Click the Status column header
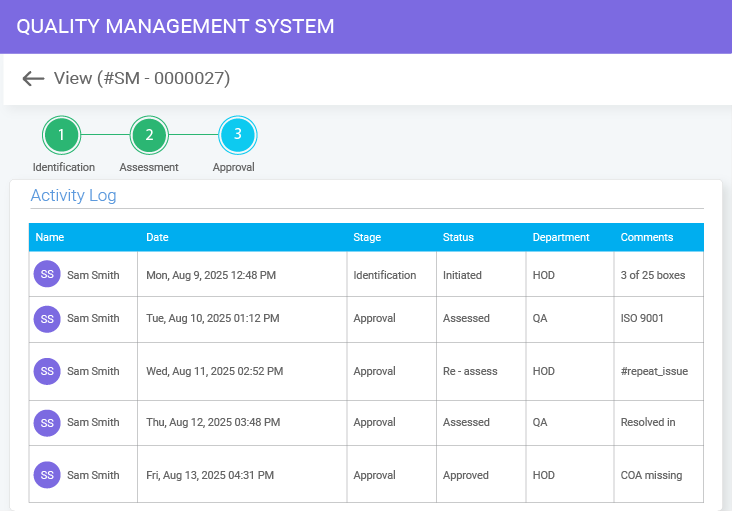 [x=458, y=237]
